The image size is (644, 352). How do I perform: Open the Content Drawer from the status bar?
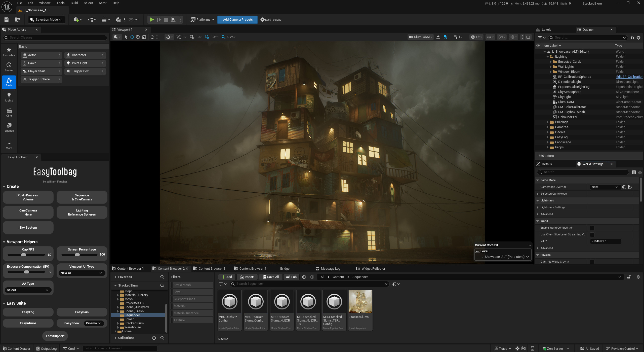tap(16, 348)
